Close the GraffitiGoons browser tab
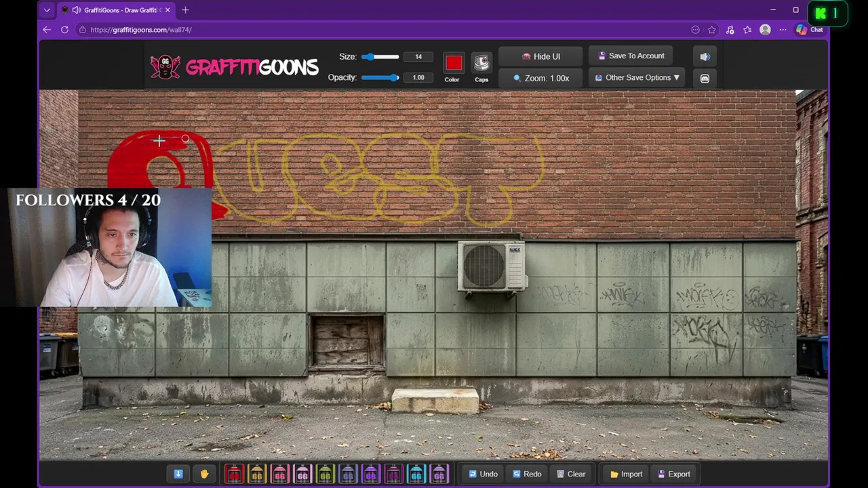 point(167,10)
